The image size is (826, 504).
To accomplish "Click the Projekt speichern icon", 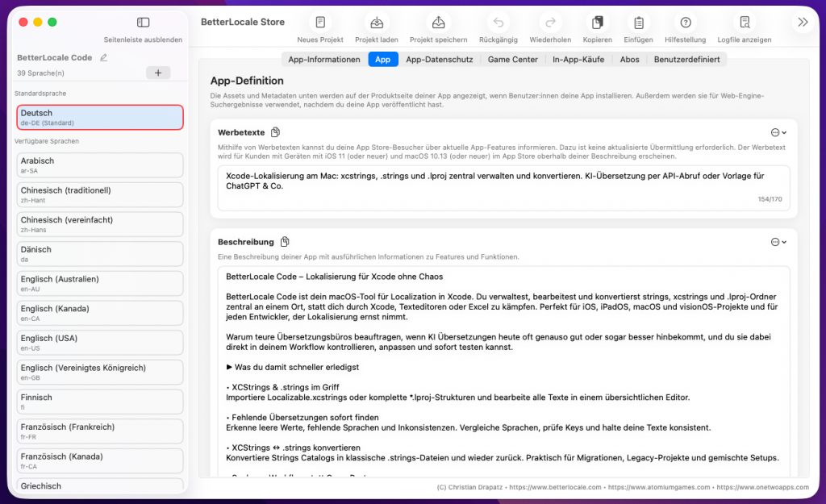I will 438,23.
